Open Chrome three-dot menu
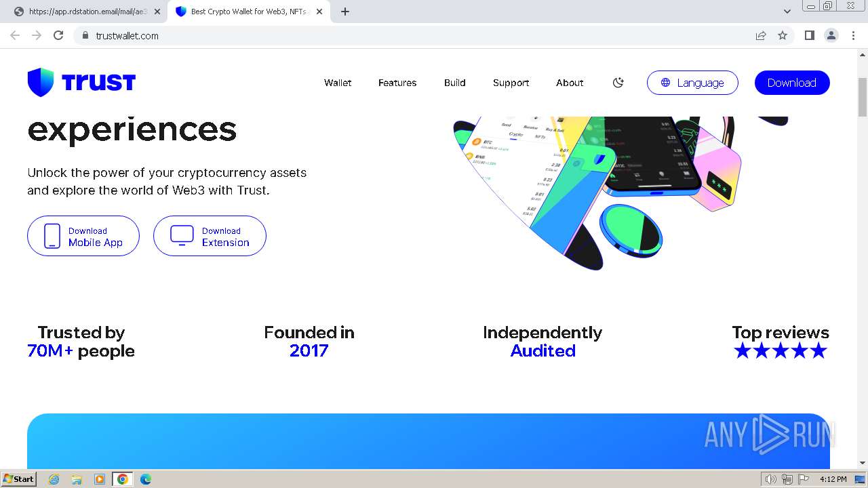 point(853,35)
